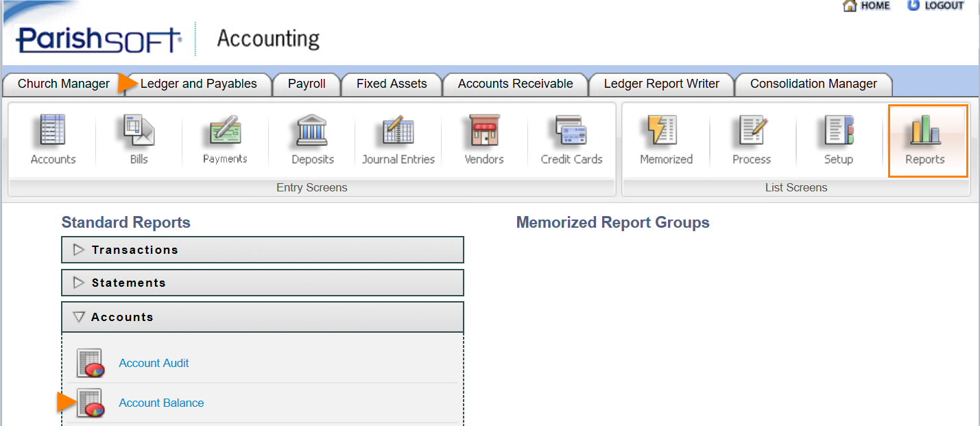Switch to the Fixed Assets tab

tap(392, 84)
